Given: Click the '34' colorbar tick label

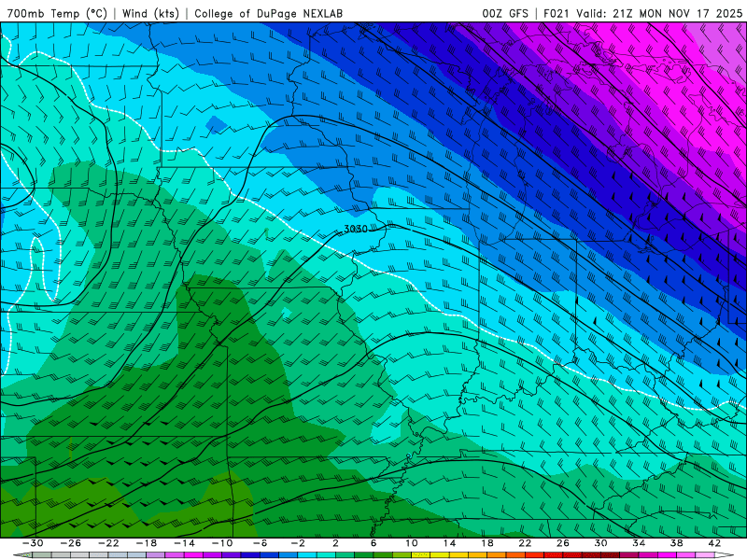Looking at the screenshot, I should click(x=639, y=543).
